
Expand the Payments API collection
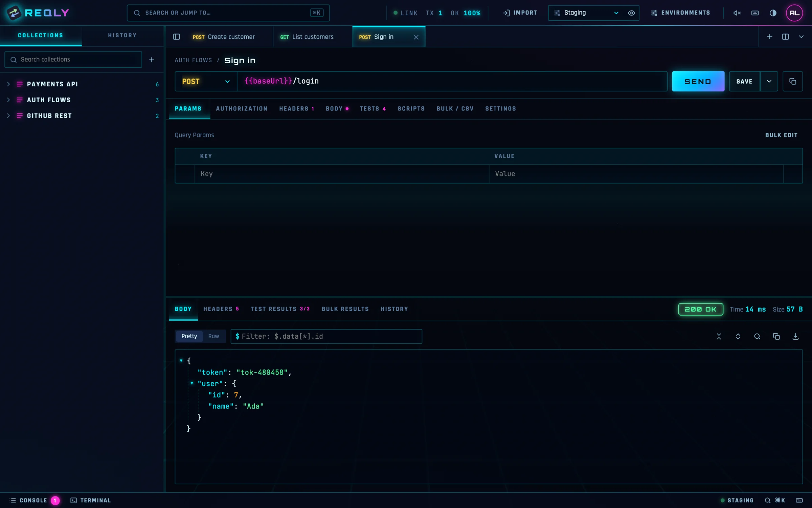[x=9, y=84]
